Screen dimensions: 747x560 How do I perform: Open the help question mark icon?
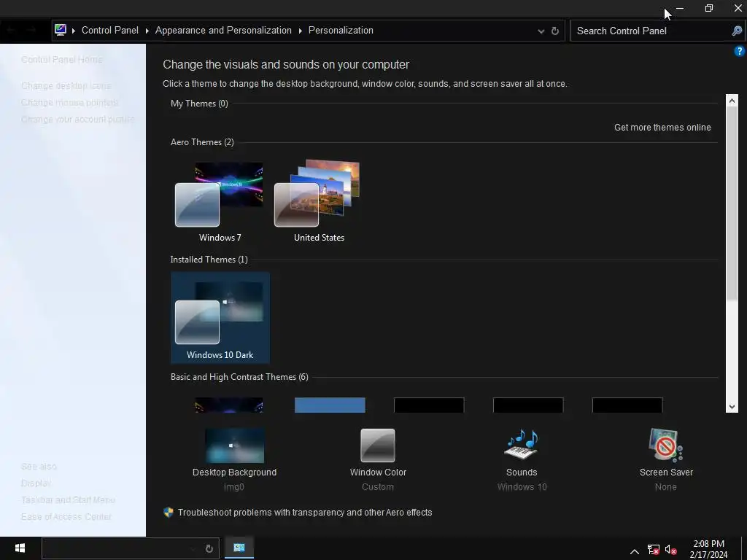tap(740, 51)
